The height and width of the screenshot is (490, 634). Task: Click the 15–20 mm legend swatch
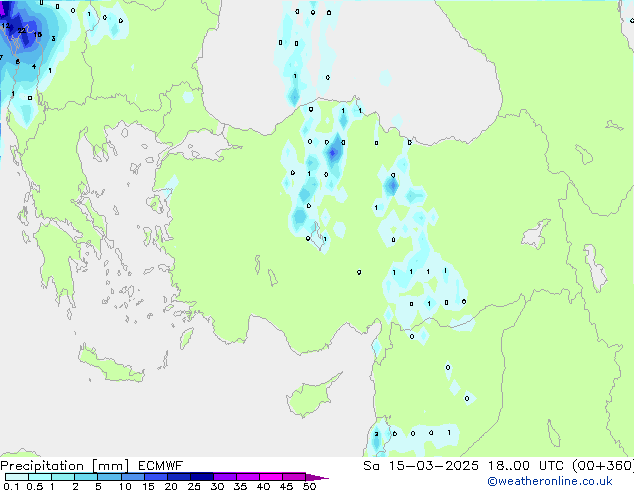(155, 477)
